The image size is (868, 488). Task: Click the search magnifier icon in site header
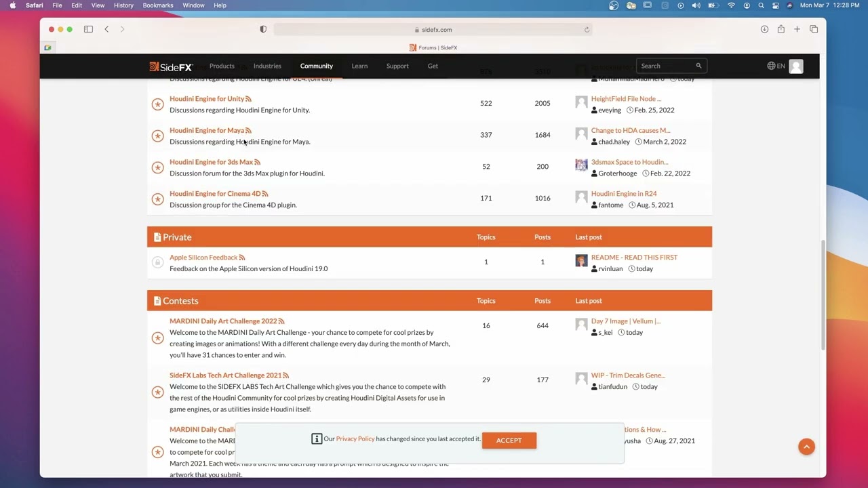(698, 66)
